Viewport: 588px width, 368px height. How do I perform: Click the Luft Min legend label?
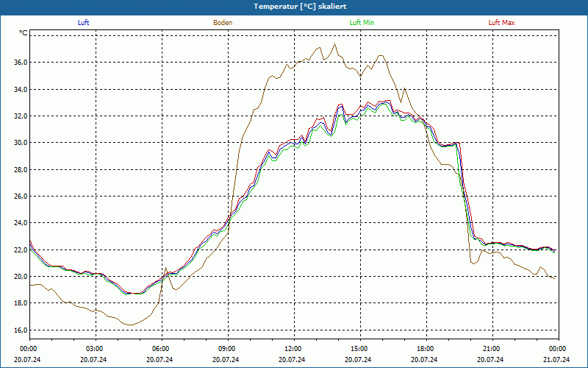pos(362,23)
